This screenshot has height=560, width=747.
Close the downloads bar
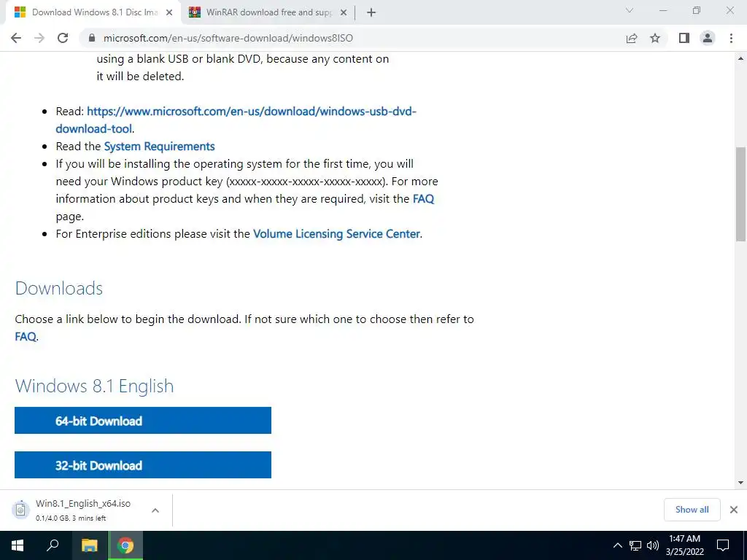(x=734, y=510)
